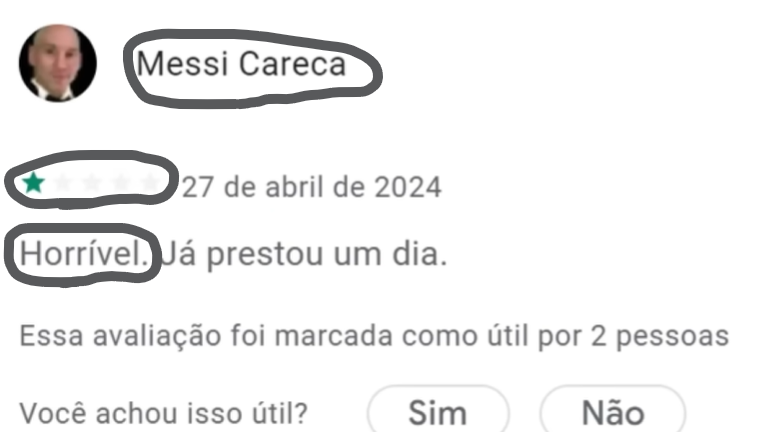Tap the Não not-helpful button
770x432 pixels.
613,411
